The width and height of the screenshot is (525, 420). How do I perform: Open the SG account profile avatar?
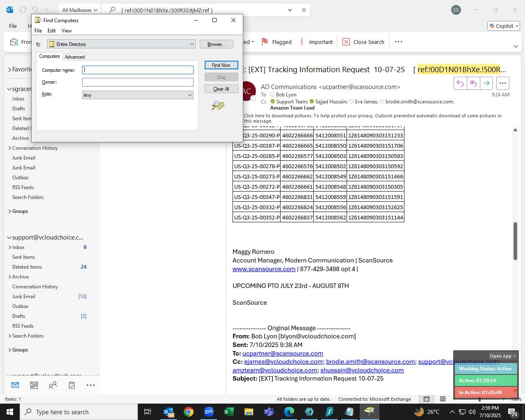[456, 10]
